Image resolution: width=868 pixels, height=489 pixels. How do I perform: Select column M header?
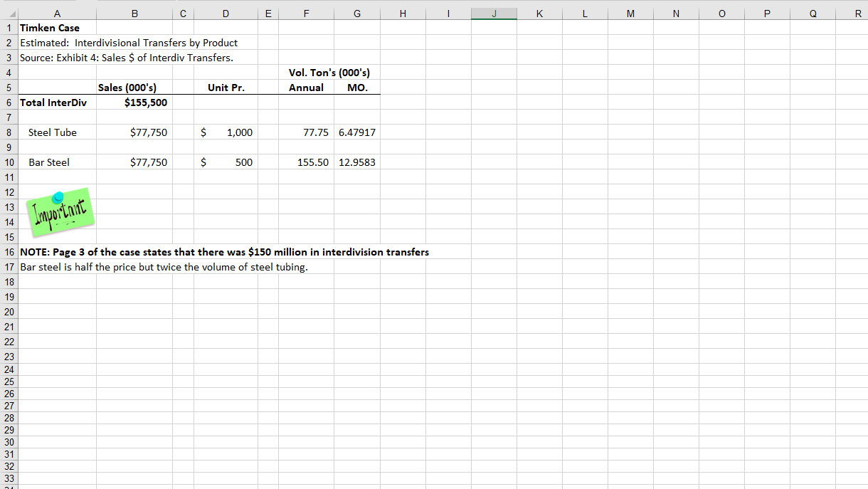[x=630, y=13]
